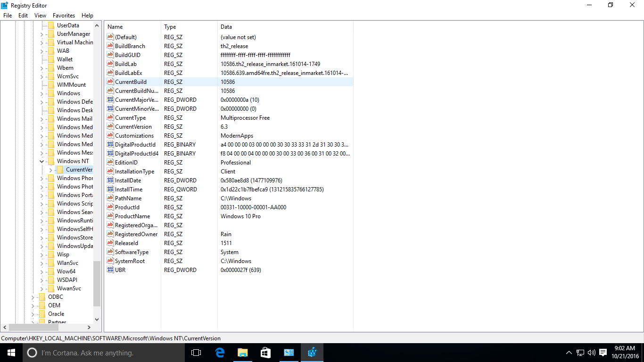Click the string icon of ReleaseId value
The height and width of the screenshot is (362, 644).
point(110,243)
